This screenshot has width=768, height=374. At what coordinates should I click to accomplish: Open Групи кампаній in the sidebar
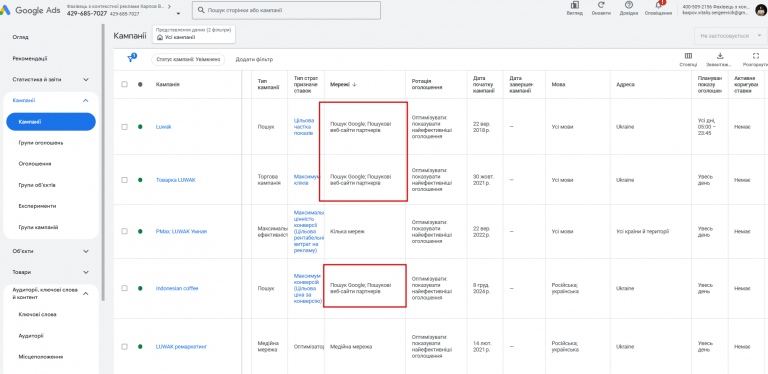point(39,227)
